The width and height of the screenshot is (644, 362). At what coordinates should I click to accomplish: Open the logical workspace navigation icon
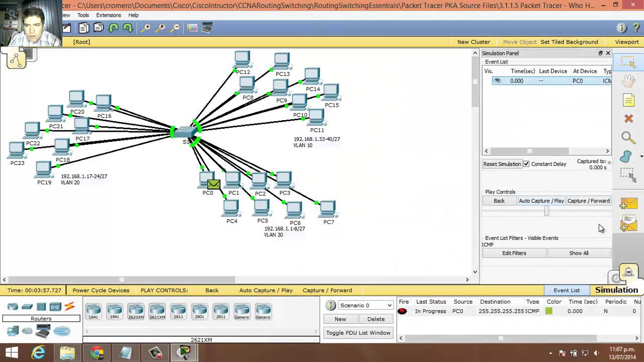pos(16,60)
